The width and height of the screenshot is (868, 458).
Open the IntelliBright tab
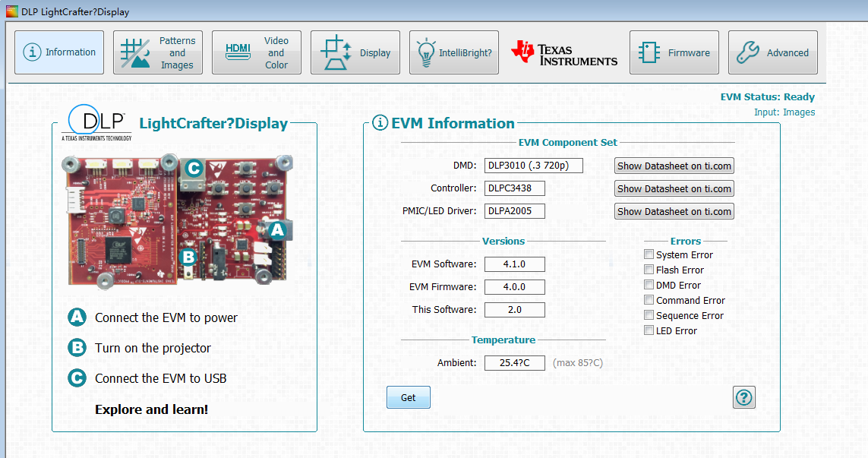[454, 52]
